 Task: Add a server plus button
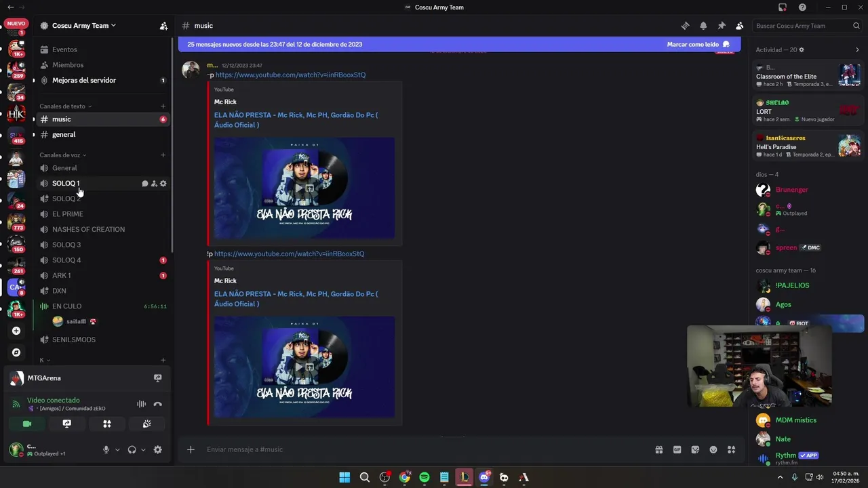[x=16, y=331]
